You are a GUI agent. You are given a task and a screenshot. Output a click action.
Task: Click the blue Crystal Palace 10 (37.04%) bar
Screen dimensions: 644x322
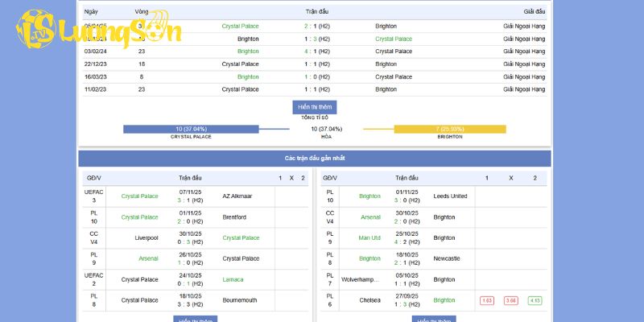click(x=191, y=129)
